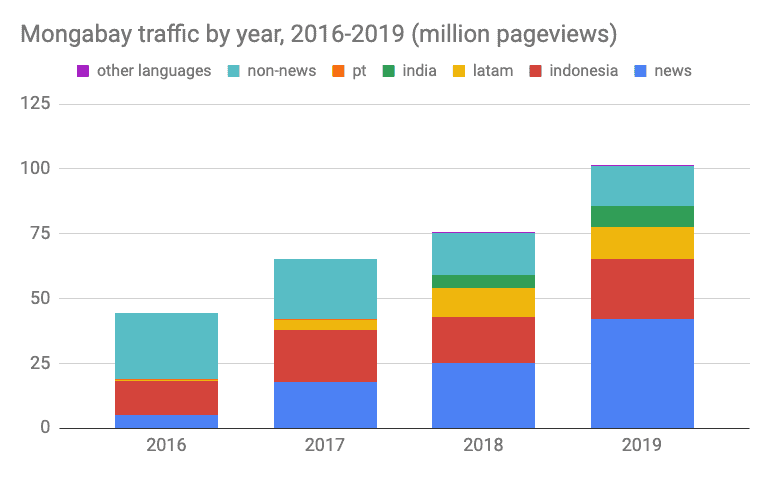
Task: Select the green india segment in 2019
Action: coord(642,216)
